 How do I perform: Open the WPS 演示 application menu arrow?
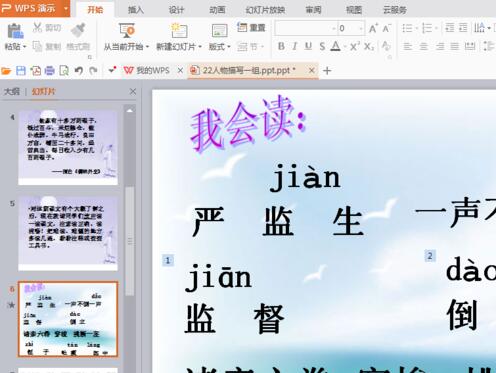[66, 8]
